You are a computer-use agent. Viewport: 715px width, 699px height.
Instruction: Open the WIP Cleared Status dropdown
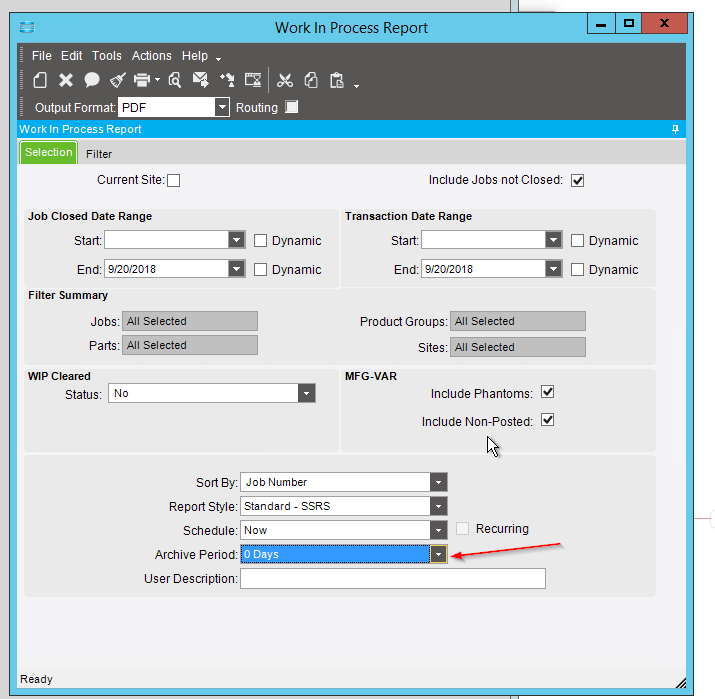coord(306,394)
